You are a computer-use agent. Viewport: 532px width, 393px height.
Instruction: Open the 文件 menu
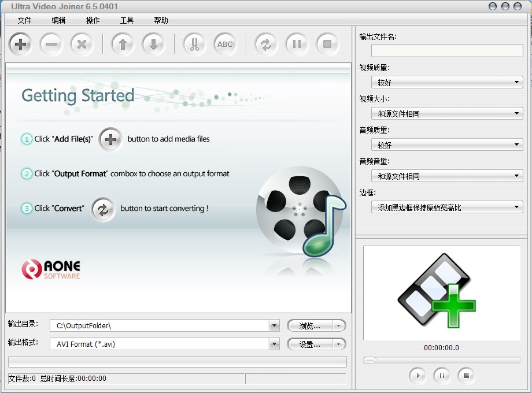(x=24, y=20)
